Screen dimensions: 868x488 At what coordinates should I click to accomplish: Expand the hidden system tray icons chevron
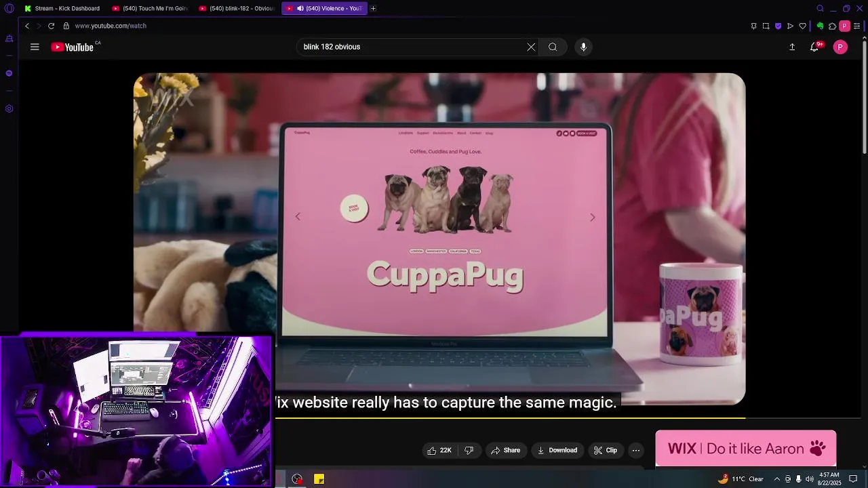point(777,479)
